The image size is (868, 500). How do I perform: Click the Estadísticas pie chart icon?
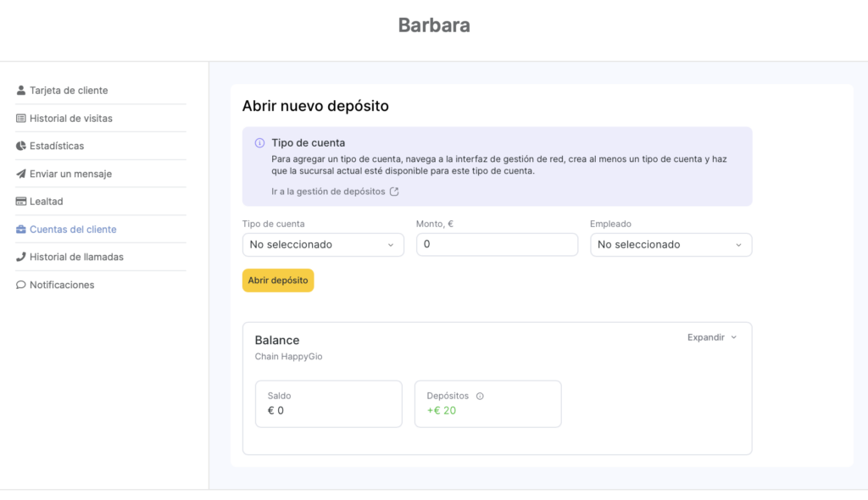point(21,146)
